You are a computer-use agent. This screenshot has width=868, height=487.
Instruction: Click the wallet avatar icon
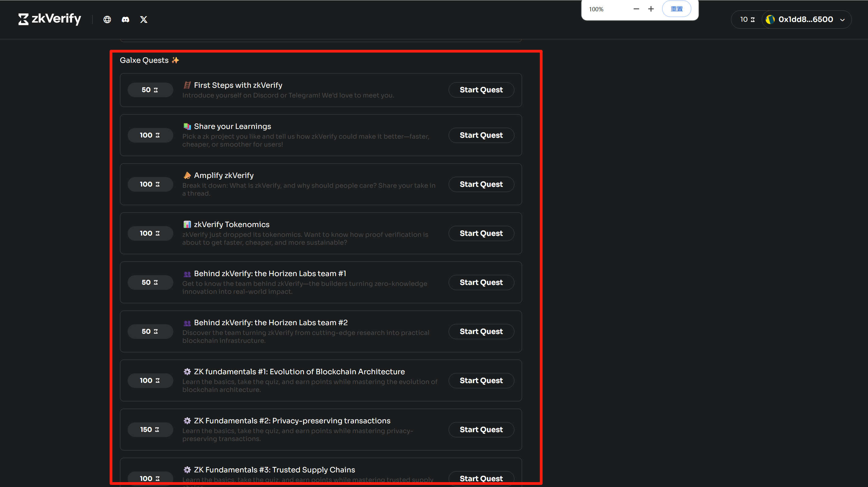click(x=770, y=20)
